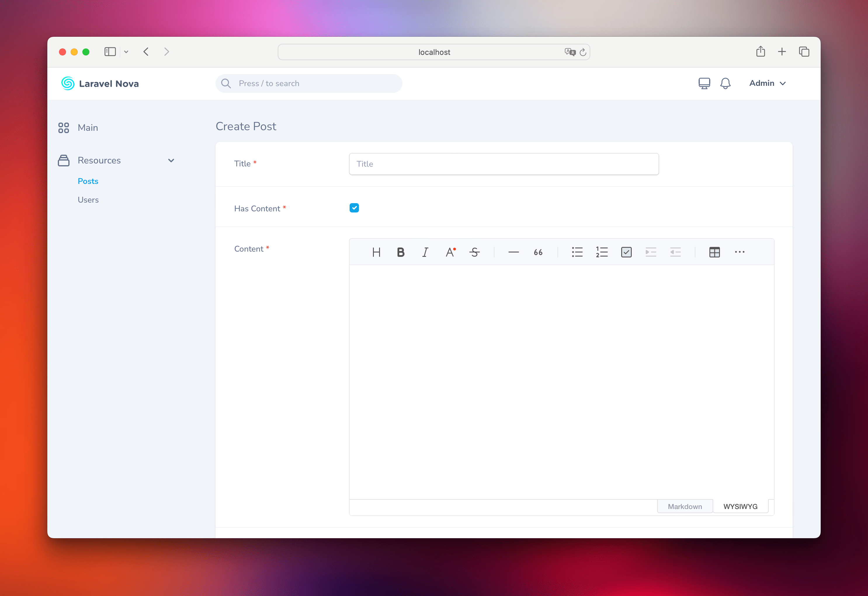
Task: Insert a horizontal rule in the editor
Action: tap(513, 252)
